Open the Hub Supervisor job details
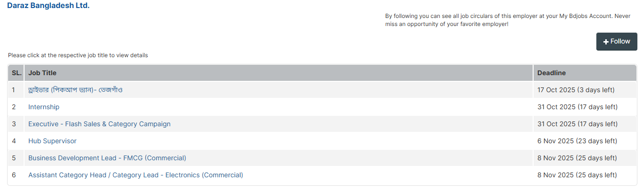 pos(52,141)
